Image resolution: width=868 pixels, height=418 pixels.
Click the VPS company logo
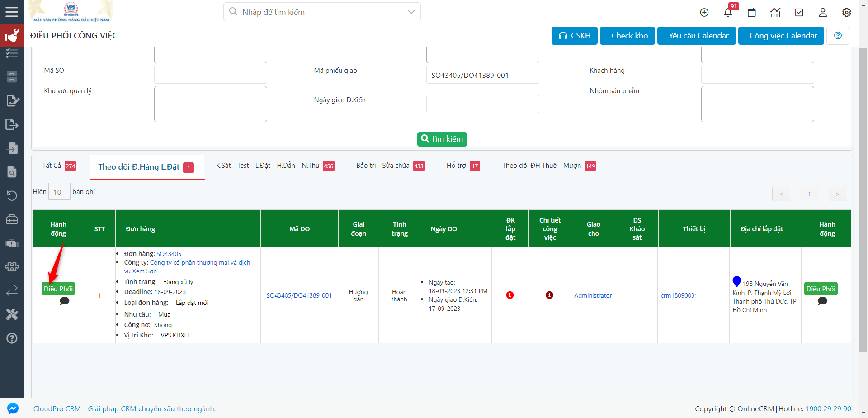point(71,12)
